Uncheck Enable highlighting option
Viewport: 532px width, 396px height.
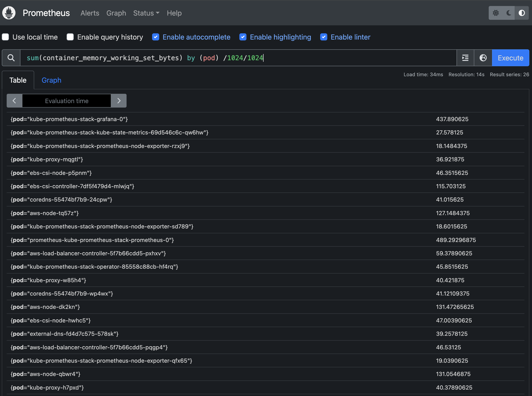pos(243,37)
